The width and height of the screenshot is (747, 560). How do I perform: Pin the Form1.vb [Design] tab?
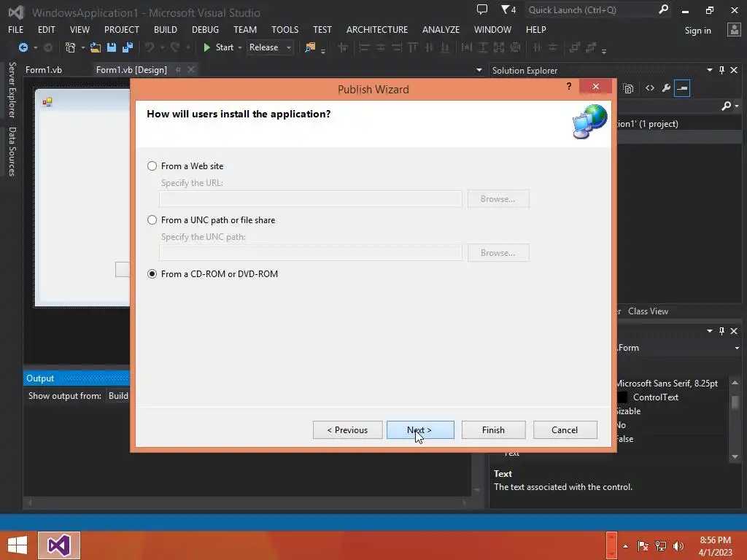tap(178, 70)
